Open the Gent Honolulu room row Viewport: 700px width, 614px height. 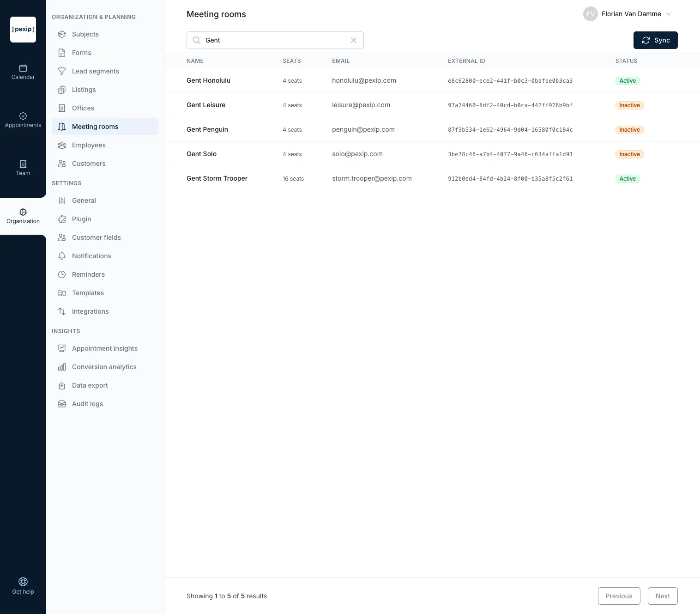pyautogui.click(x=432, y=80)
